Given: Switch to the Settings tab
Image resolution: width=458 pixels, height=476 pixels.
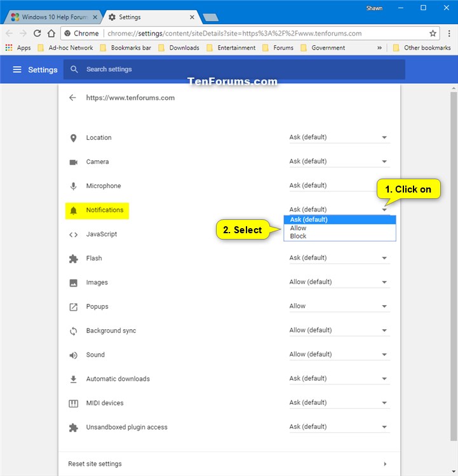Looking at the screenshot, I should [152, 17].
